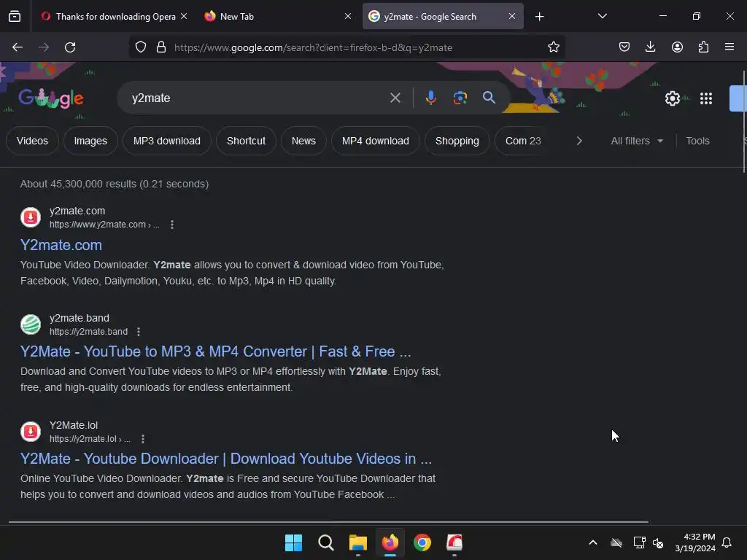Select MP4 download filter chip
The height and width of the screenshot is (560, 747).
[376, 141]
